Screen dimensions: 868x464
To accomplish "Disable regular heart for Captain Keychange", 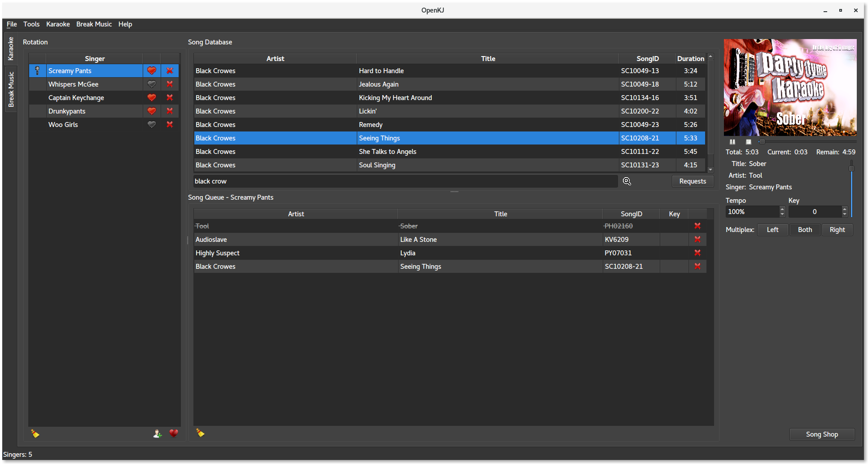I will [152, 98].
